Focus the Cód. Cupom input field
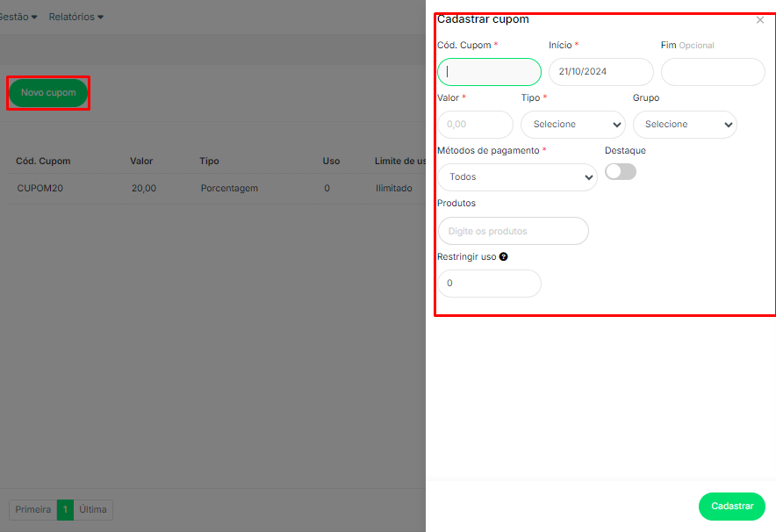Viewport: 776px width, 532px height. [x=489, y=72]
